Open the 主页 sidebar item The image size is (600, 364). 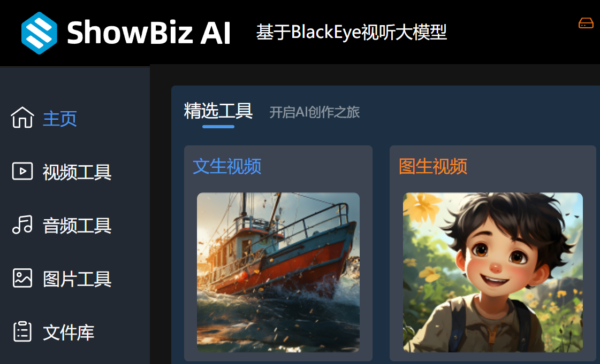pos(60,119)
